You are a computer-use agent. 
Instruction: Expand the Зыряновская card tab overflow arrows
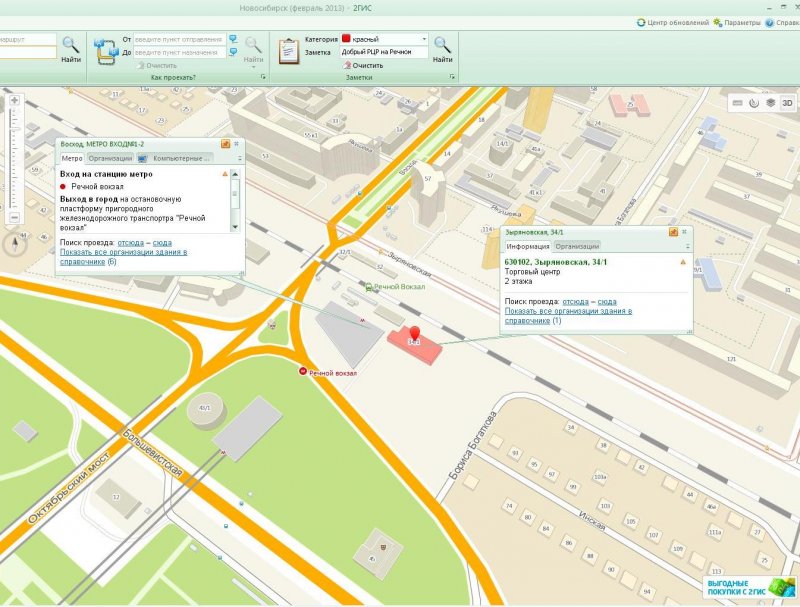point(687,247)
